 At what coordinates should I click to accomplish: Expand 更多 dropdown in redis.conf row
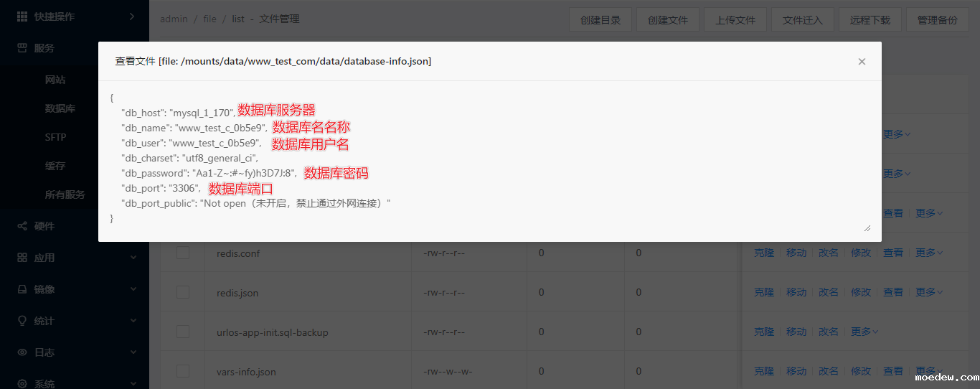[x=929, y=253]
